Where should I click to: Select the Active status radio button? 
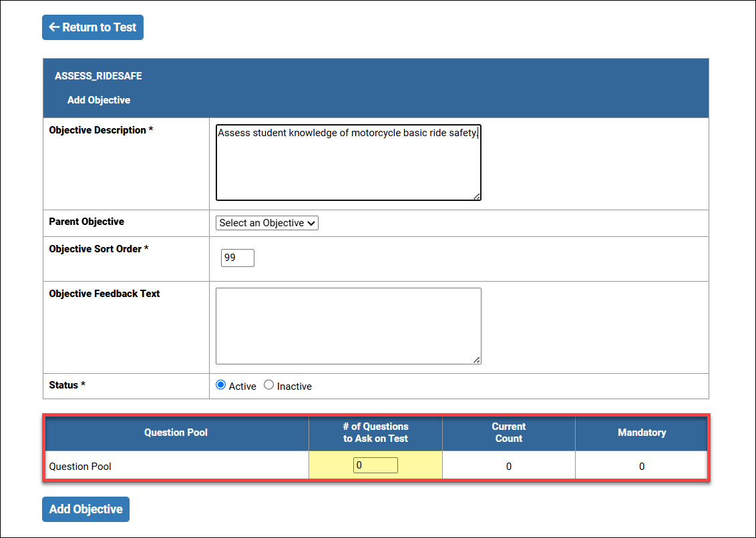221,385
